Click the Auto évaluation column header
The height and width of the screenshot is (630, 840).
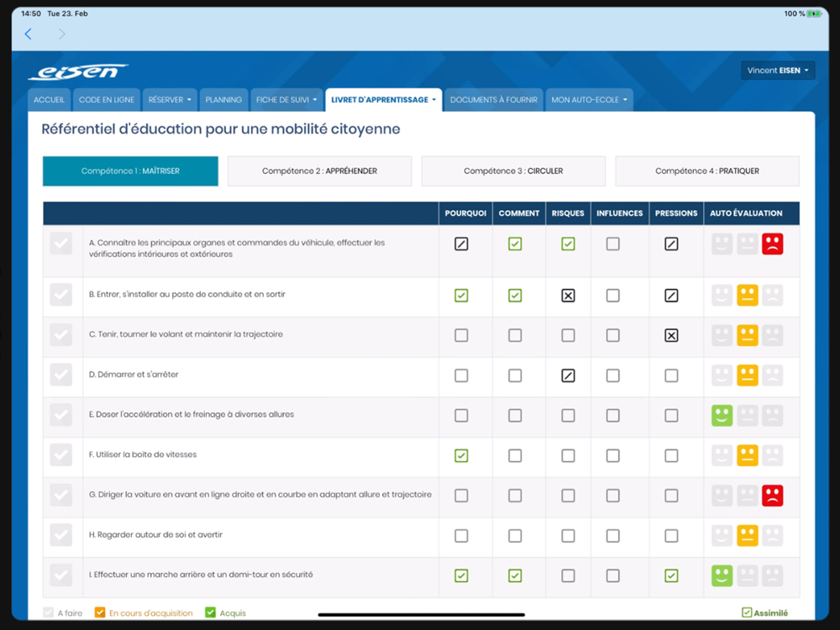click(746, 213)
